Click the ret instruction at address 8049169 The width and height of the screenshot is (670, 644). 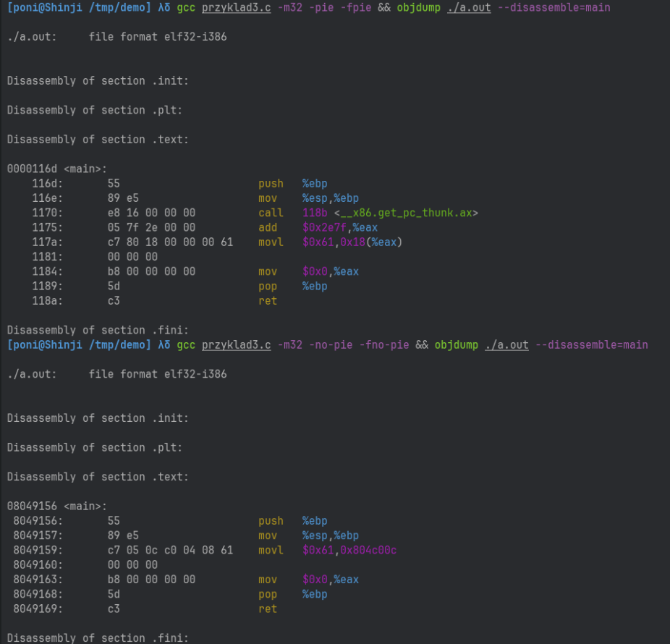[268, 609]
